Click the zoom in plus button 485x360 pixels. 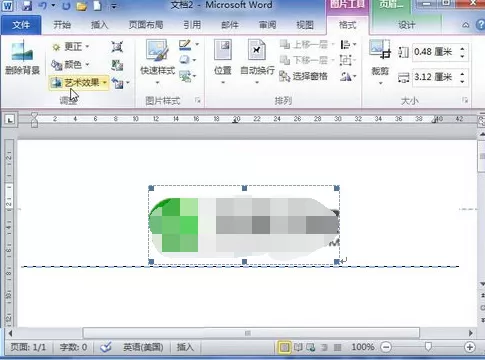[x=470, y=347]
